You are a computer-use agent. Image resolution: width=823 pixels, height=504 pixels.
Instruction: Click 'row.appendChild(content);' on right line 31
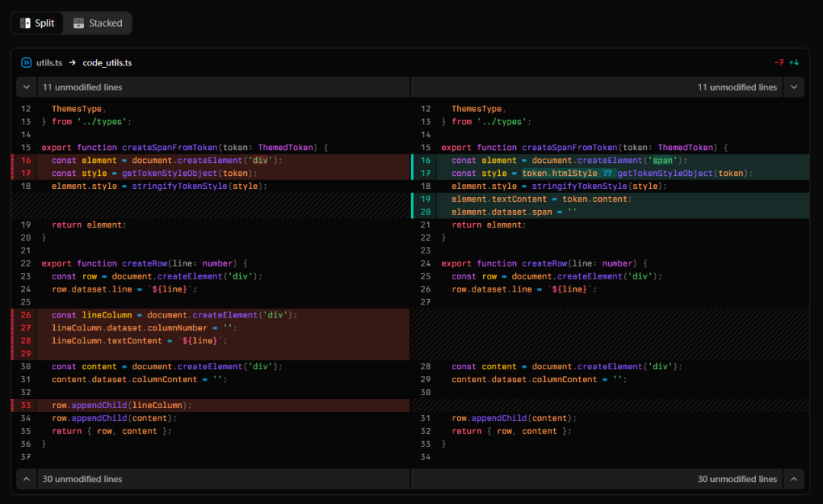pos(514,418)
